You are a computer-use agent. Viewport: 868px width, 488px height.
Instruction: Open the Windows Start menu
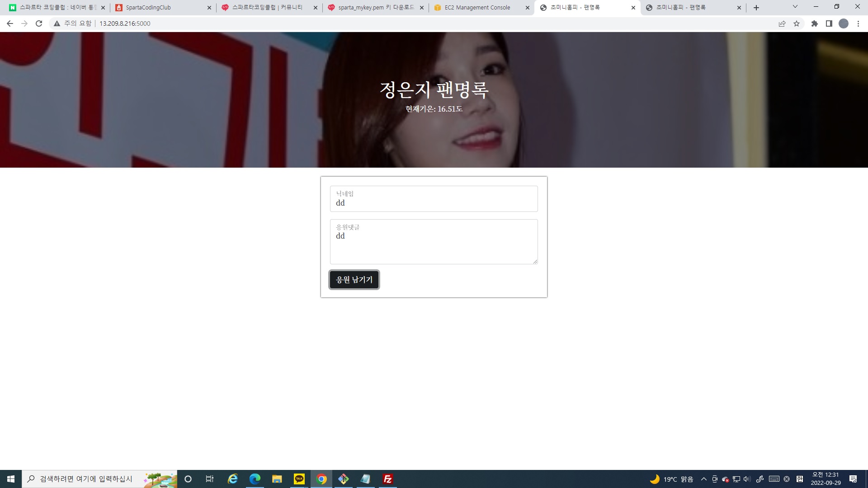point(11,479)
